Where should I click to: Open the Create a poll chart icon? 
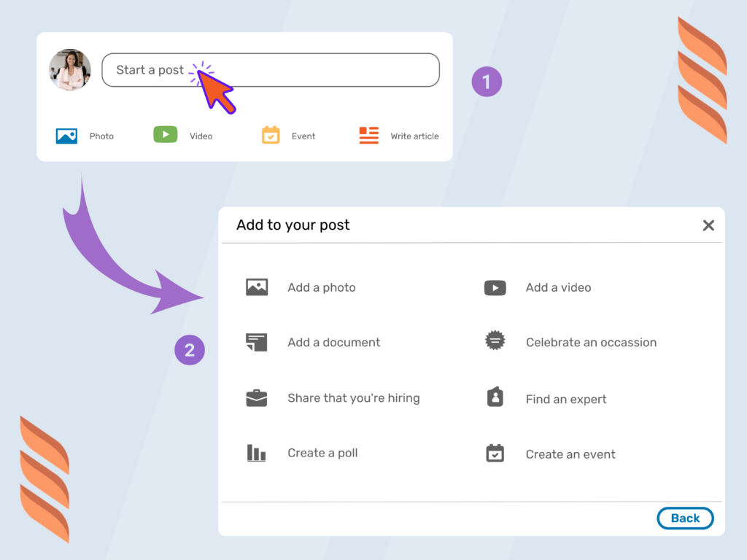click(x=257, y=453)
